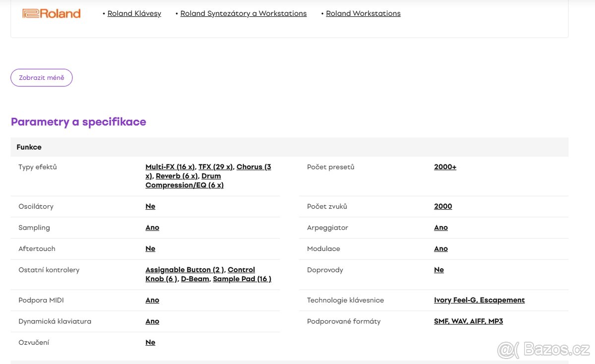The width and height of the screenshot is (595, 364).
Task: Open the Ivory Feel-G, Escapement link
Action: click(x=479, y=300)
